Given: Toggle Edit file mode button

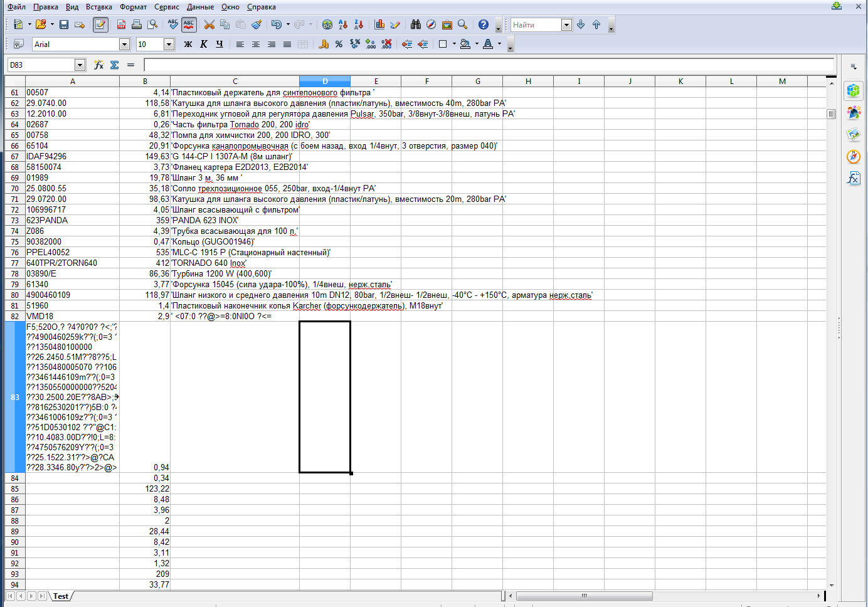Looking at the screenshot, I should [100, 24].
